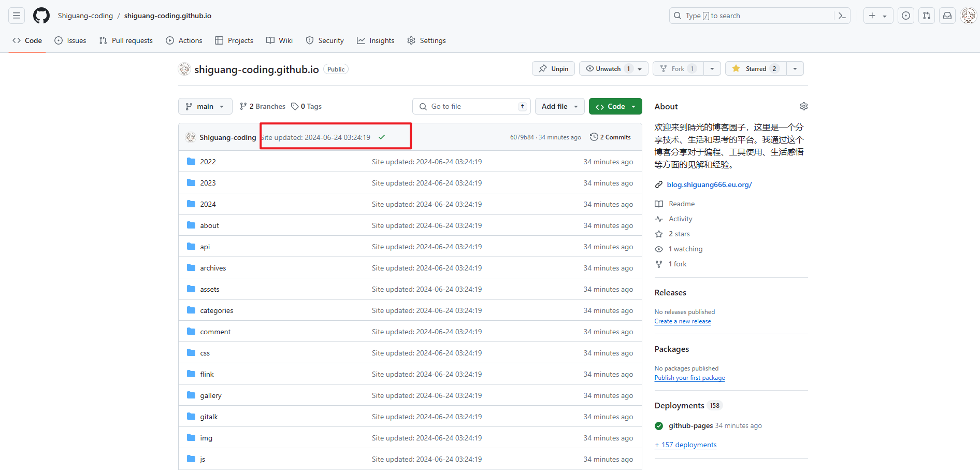The height and width of the screenshot is (470, 980).
Task: Go to GitHub homepage logo
Action: pos(41,16)
